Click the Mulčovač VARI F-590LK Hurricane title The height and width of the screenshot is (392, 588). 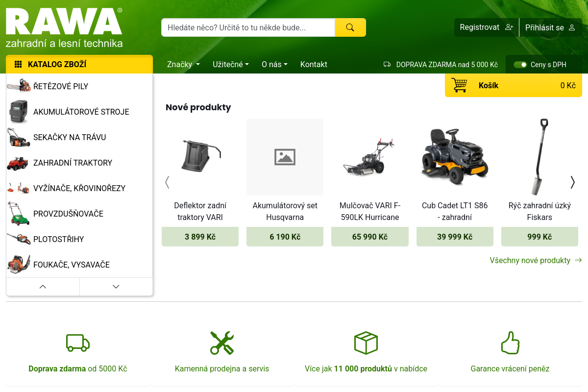(370, 211)
